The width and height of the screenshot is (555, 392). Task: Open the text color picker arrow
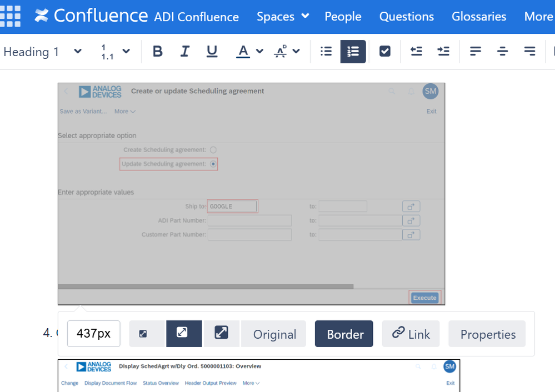tap(259, 51)
